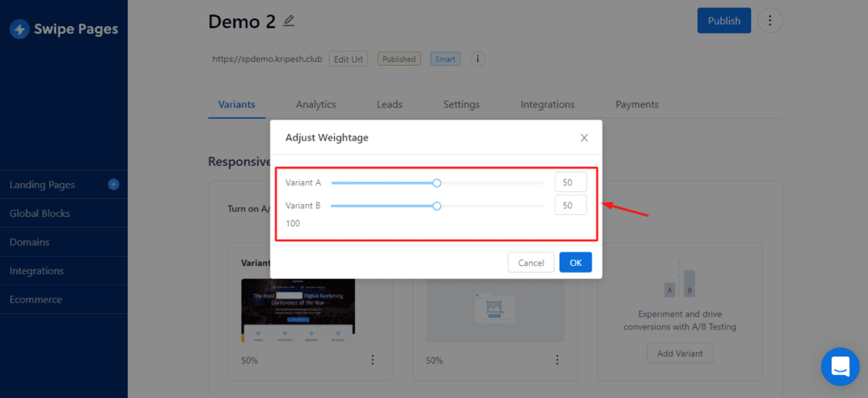
Task: Open the three-dot menu next to Publish
Action: 770,21
